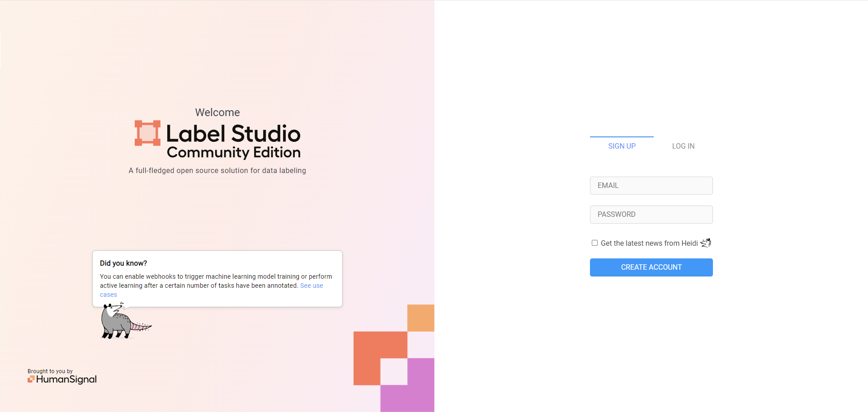Click the data labeling tagline text
The image size is (868, 412).
coord(217,171)
